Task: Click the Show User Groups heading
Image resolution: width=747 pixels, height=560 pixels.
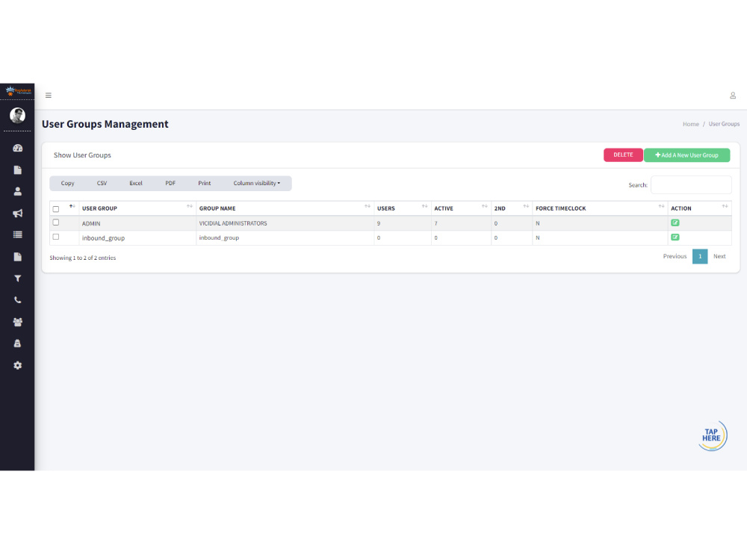Action: pyautogui.click(x=82, y=155)
